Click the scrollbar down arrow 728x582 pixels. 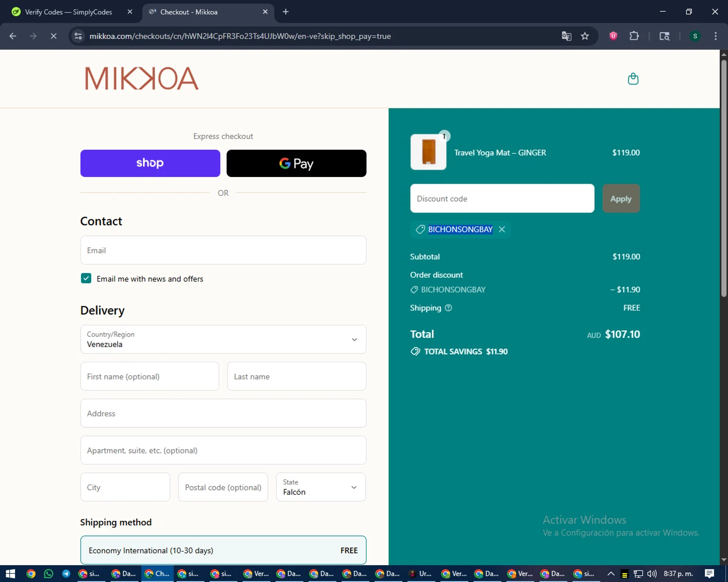(724, 560)
